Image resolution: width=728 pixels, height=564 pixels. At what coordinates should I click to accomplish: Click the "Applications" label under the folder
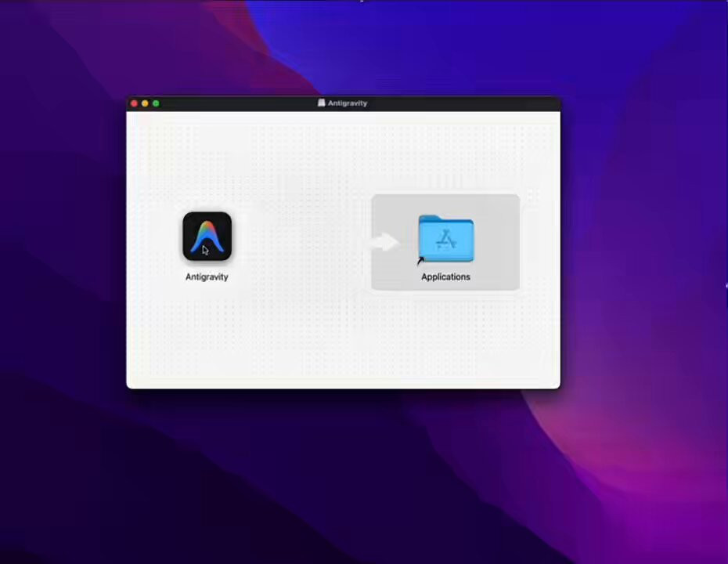pyautogui.click(x=445, y=277)
